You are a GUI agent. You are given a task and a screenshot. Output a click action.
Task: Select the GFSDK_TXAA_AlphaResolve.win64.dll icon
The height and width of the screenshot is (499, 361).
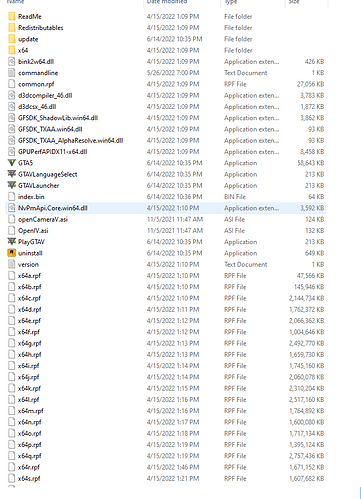point(12,140)
